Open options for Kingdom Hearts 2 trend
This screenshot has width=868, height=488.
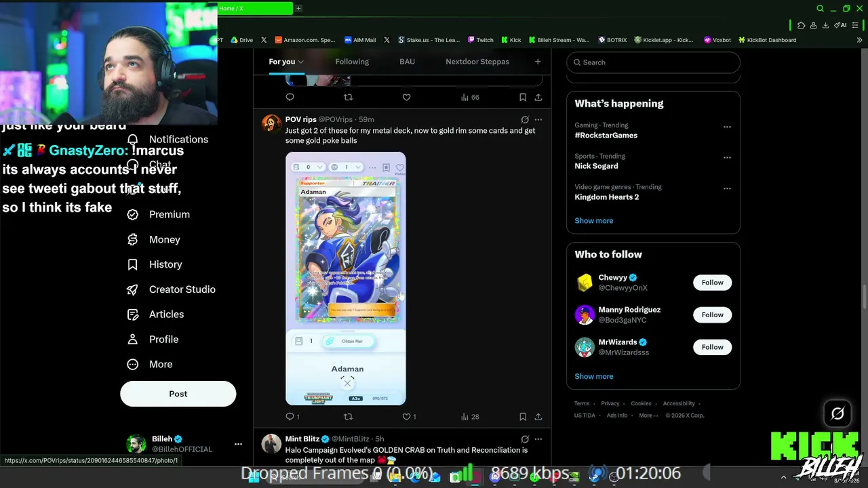pyautogui.click(x=727, y=188)
